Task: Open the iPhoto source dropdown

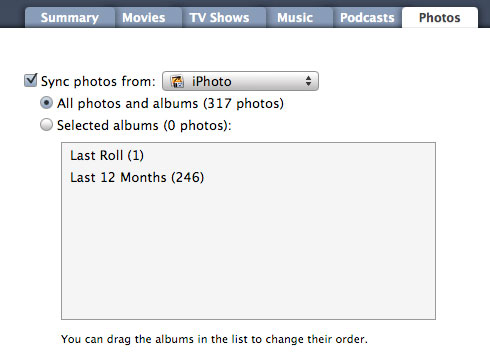Action: (240, 81)
